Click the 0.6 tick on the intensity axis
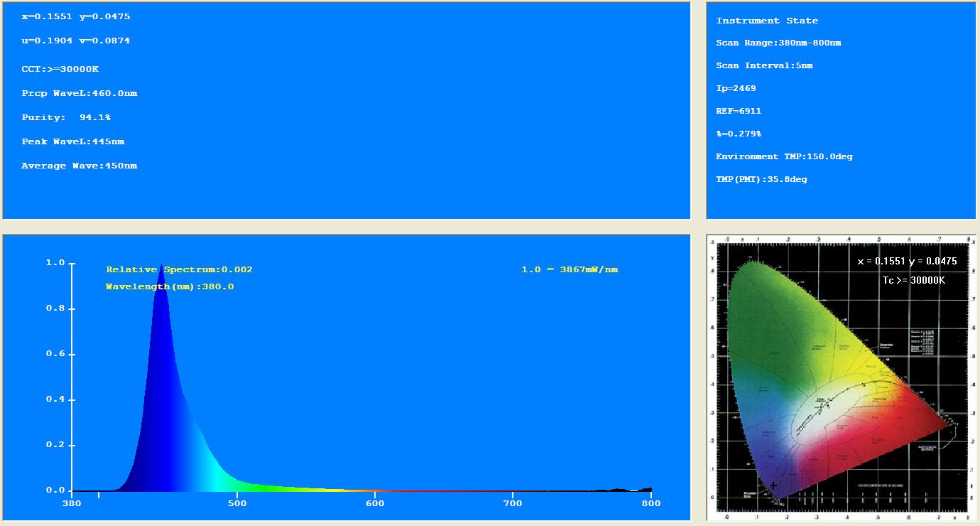 click(x=55, y=354)
